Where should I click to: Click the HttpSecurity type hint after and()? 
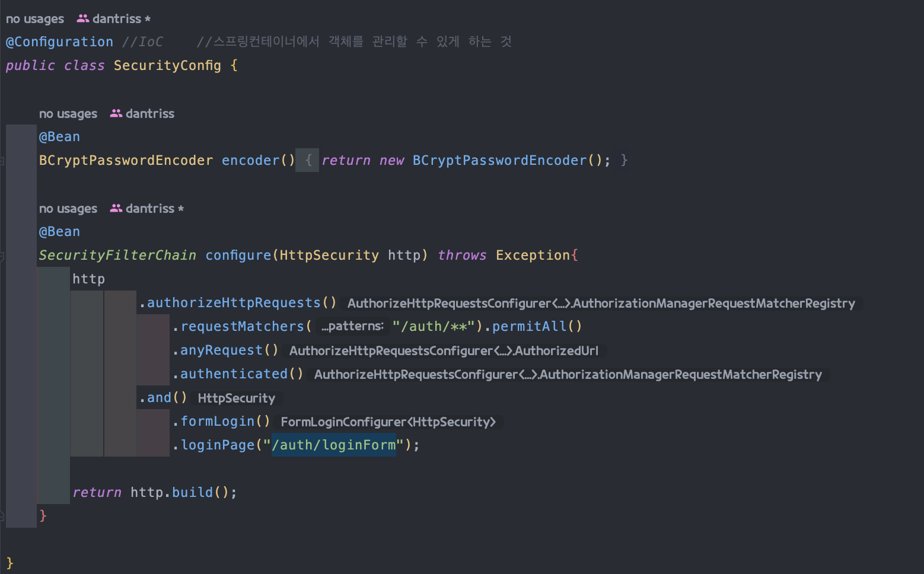(237, 398)
